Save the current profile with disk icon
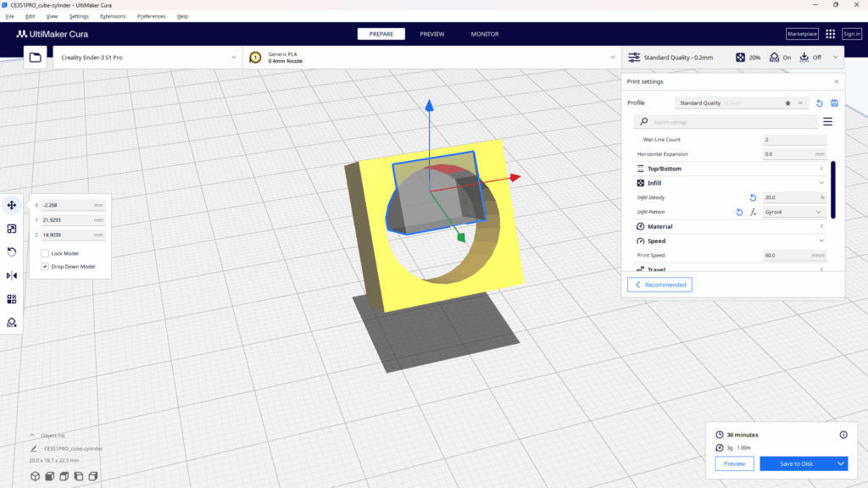The height and width of the screenshot is (488, 868). click(x=834, y=103)
